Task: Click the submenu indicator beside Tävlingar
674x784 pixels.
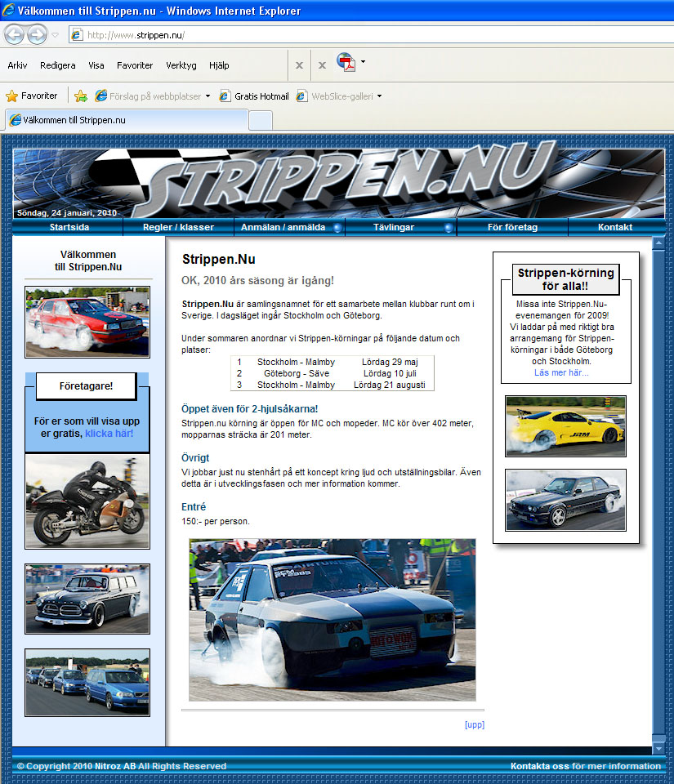Action: click(449, 228)
